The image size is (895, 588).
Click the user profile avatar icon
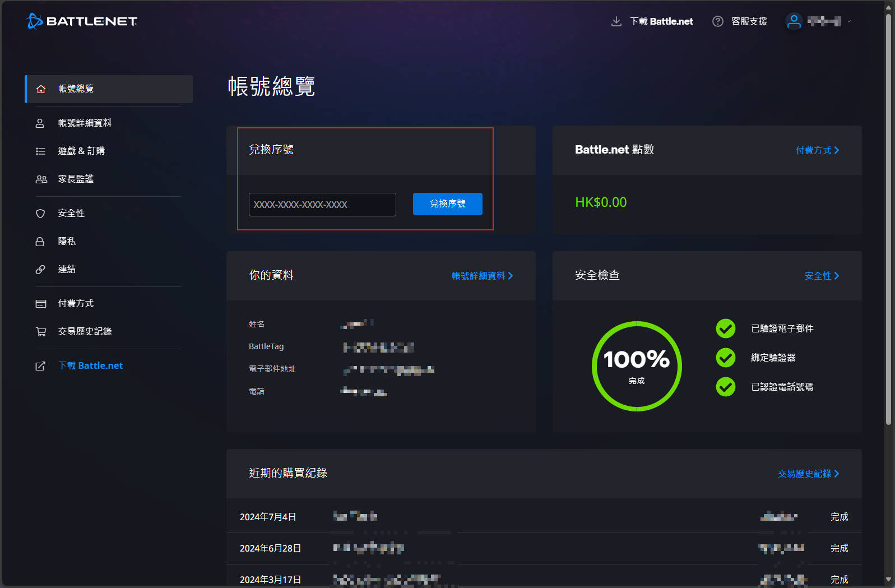794,21
